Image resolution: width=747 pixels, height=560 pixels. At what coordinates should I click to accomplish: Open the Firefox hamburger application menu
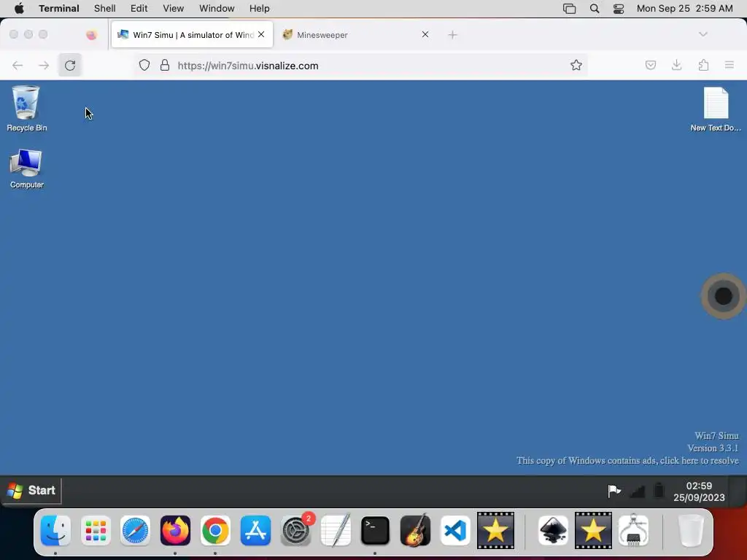[729, 65]
